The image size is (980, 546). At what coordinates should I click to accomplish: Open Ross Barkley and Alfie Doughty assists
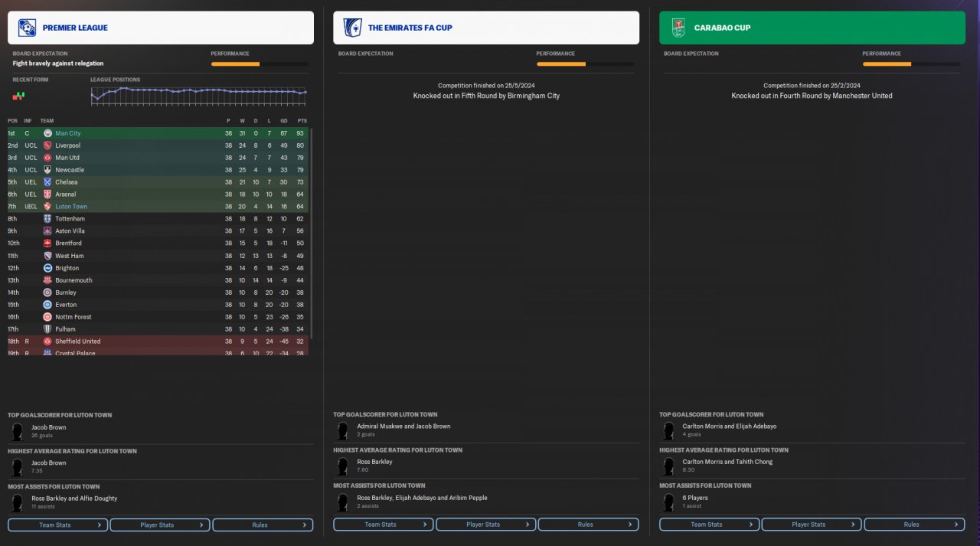pos(161,502)
